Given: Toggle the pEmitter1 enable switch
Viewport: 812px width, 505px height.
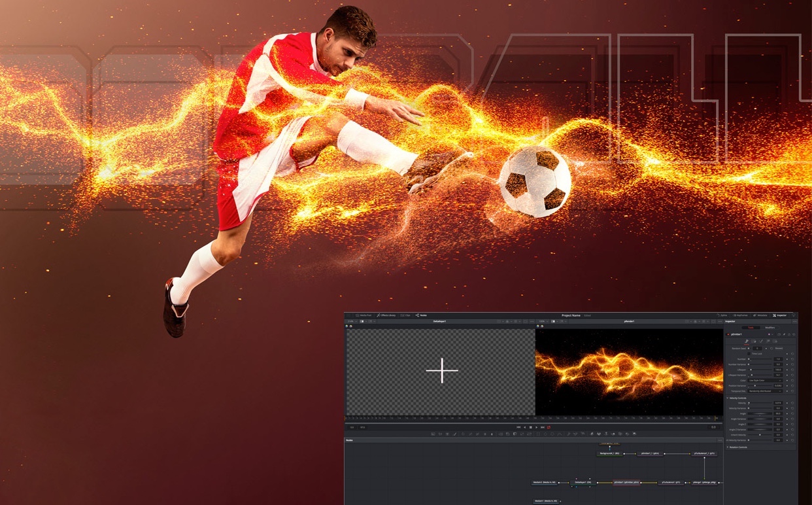Looking at the screenshot, I should (x=729, y=334).
